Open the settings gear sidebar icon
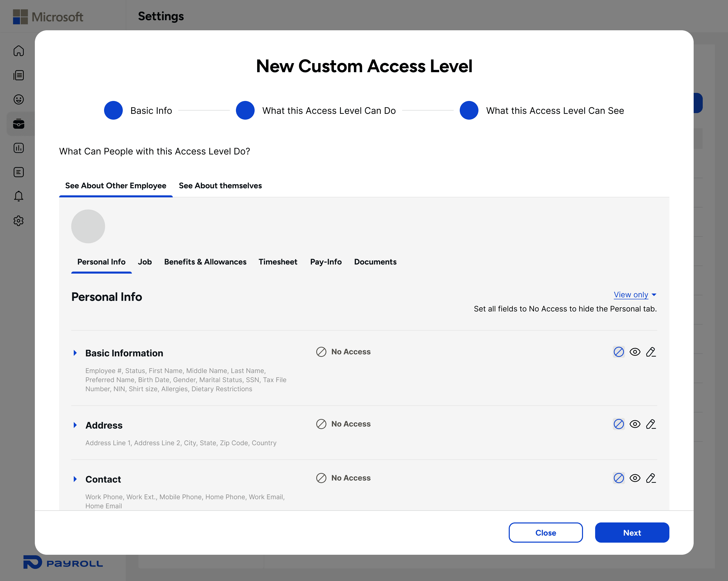This screenshot has width=728, height=581. (x=19, y=221)
